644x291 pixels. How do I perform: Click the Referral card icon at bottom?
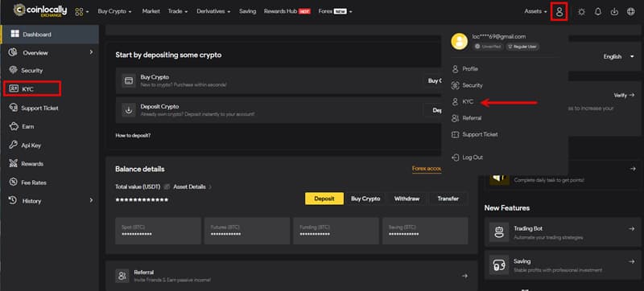click(x=122, y=276)
